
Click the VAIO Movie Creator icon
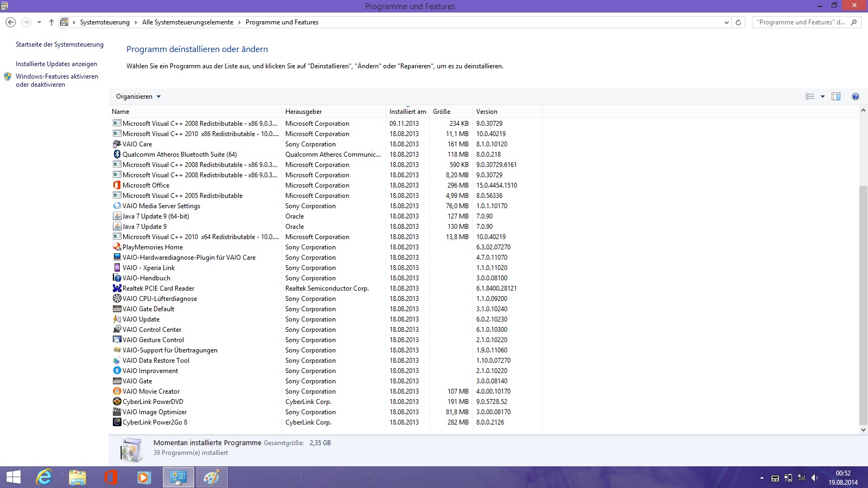tap(117, 391)
